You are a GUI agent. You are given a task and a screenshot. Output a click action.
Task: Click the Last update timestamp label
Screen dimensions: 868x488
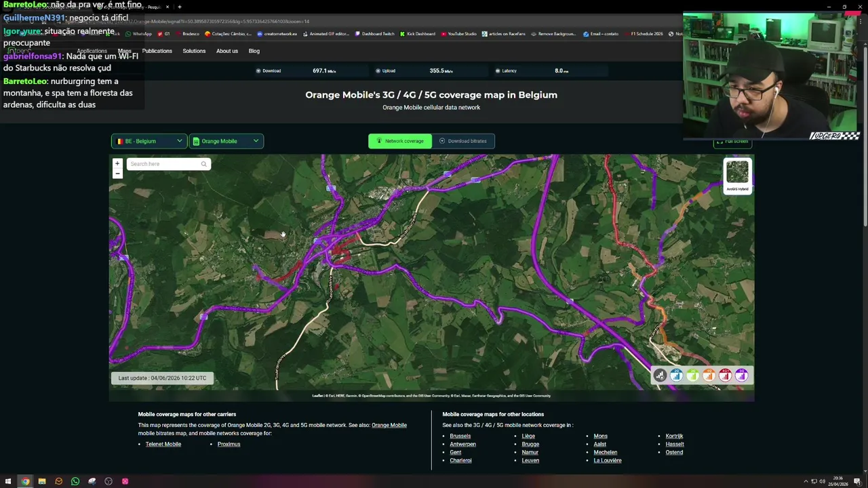(162, 378)
